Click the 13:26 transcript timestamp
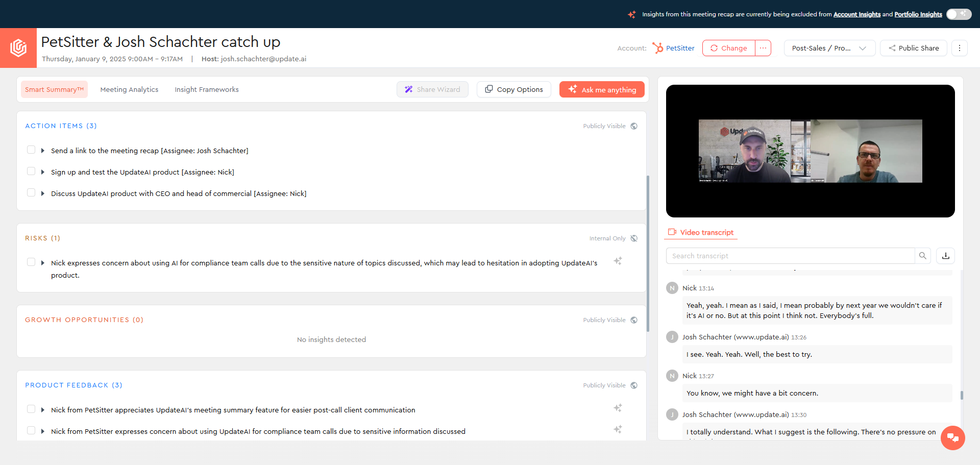This screenshot has height=465, width=980. tap(799, 337)
